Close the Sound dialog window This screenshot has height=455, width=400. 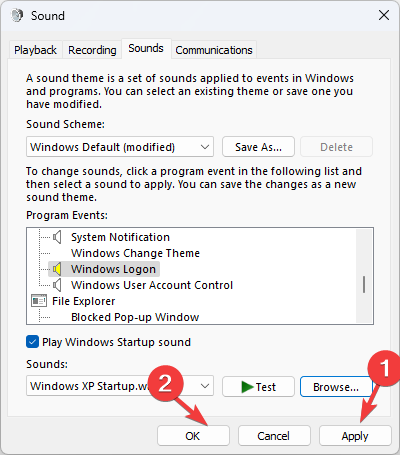(x=384, y=15)
